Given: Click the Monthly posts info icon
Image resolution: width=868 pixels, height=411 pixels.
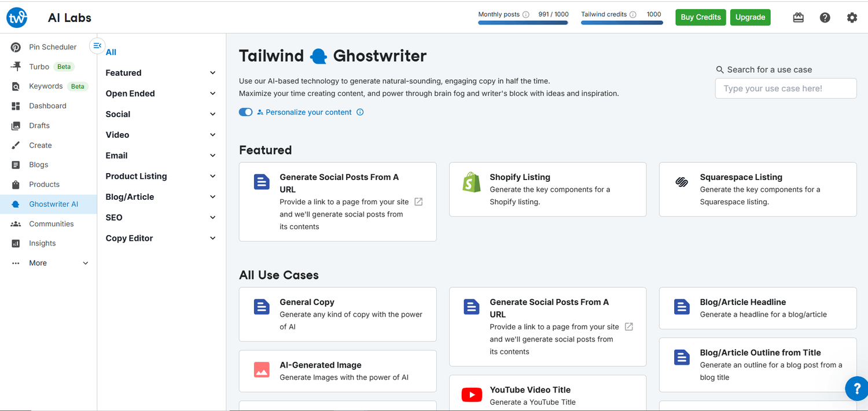Looking at the screenshot, I should [526, 14].
